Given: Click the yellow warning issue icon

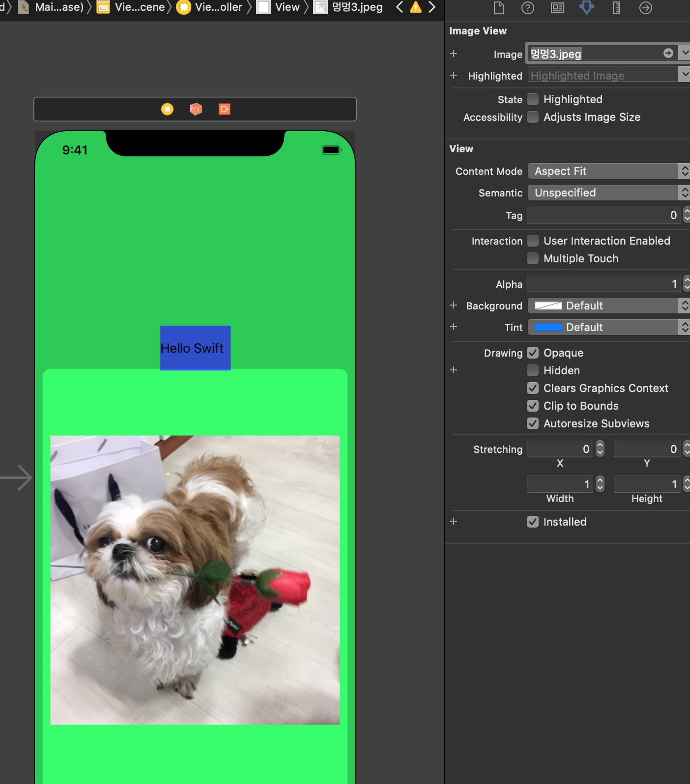Looking at the screenshot, I should coord(416,7).
